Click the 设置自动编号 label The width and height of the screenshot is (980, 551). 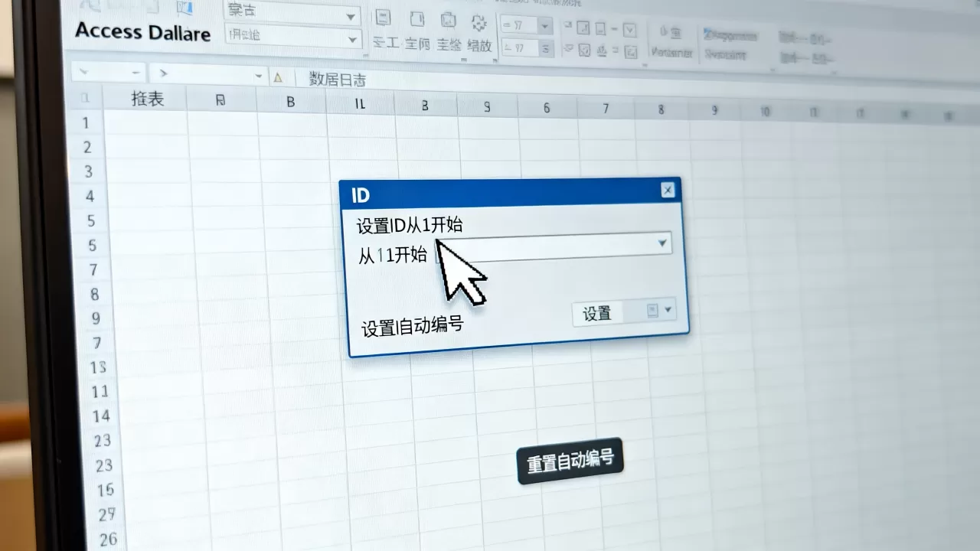(x=413, y=326)
